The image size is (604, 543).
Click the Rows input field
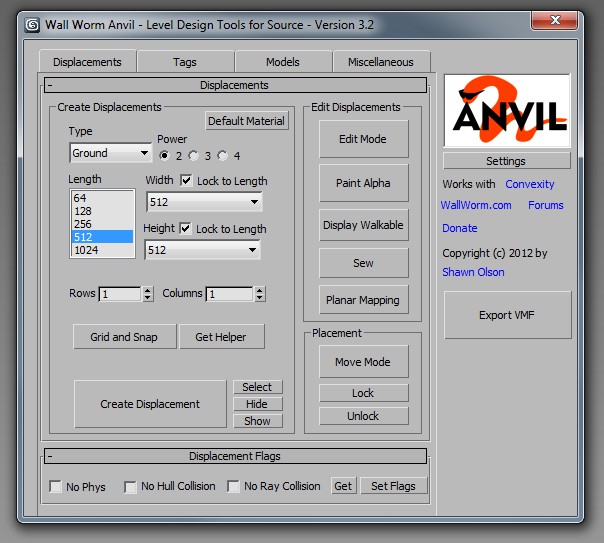[120, 294]
